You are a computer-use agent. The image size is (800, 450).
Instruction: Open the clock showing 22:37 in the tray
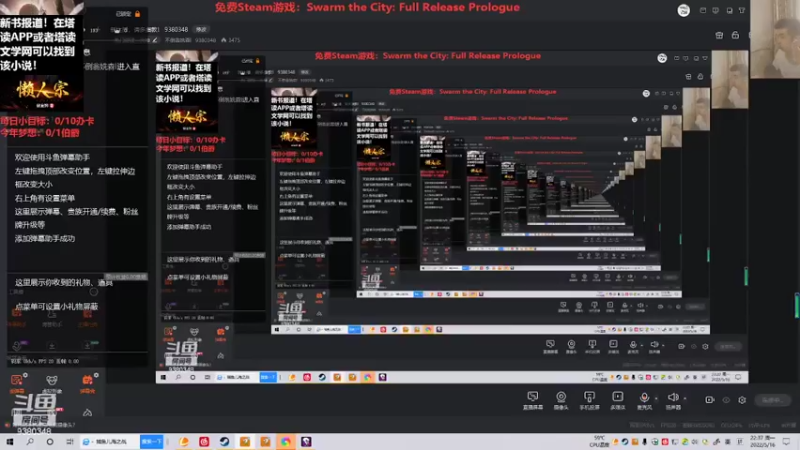click(762, 442)
